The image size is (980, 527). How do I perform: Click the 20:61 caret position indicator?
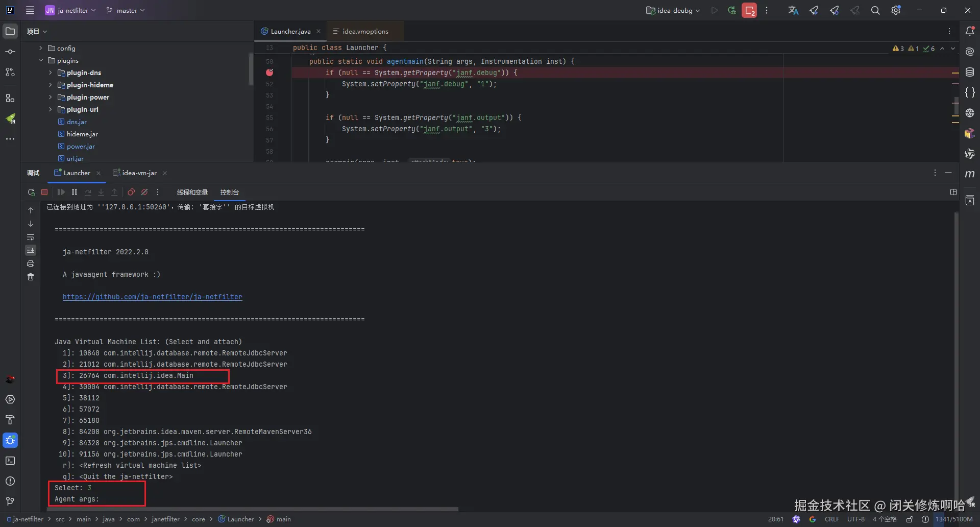coord(776,519)
